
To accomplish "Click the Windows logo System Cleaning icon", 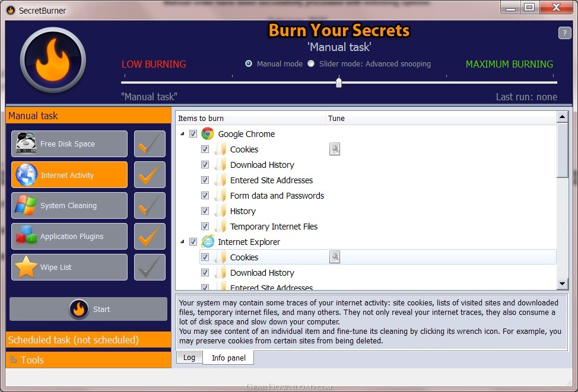I will click(x=26, y=205).
